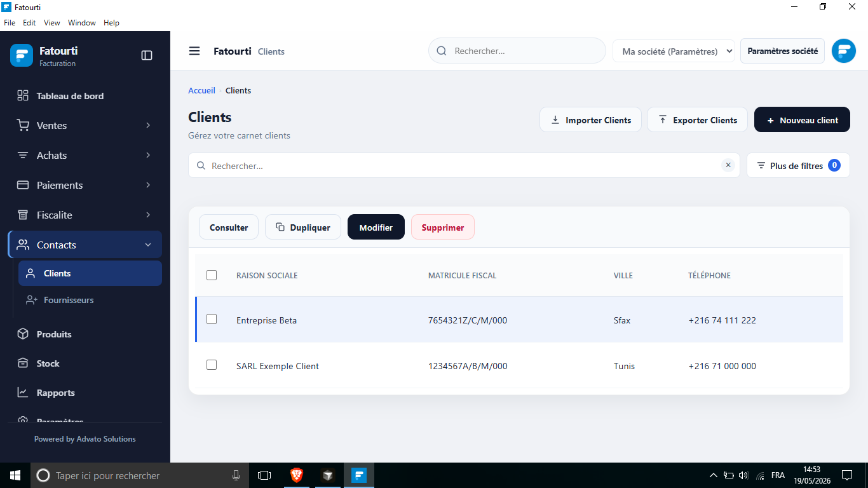Open Task View on taskbar
The height and width of the screenshot is (488, 868).
pos(264,475)
